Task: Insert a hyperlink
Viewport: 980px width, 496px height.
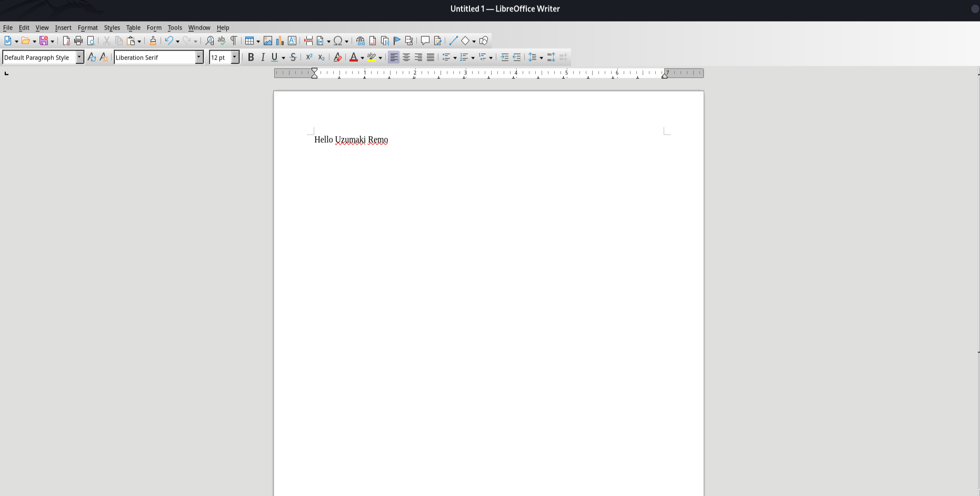Action: click(x=361, y=41)
